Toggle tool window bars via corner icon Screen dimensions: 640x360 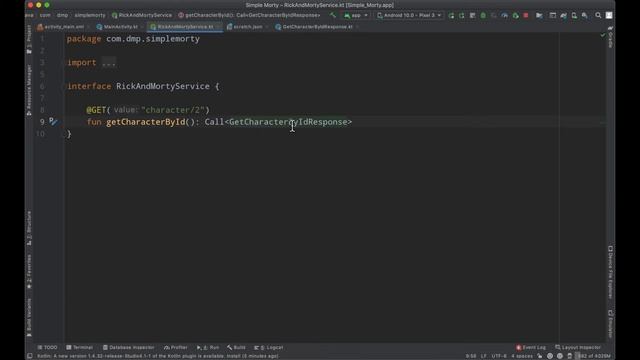[x=30, y=356]
